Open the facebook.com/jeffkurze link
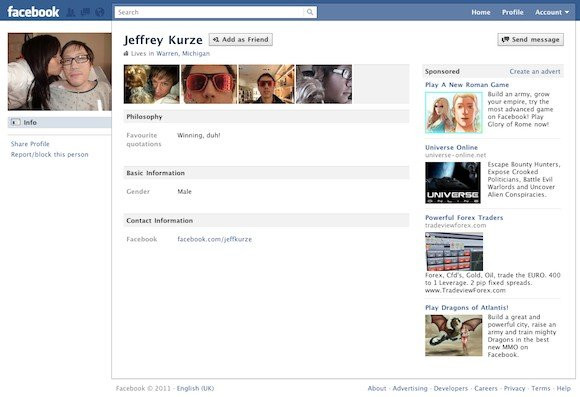The image size is (580, 397). [215, 239]
